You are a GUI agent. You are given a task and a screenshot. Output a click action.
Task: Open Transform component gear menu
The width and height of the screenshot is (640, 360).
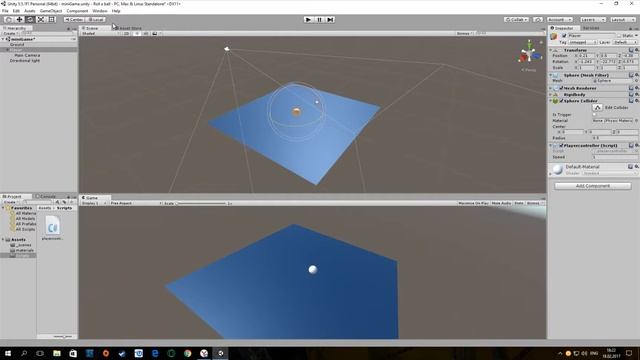click(637, 50)
